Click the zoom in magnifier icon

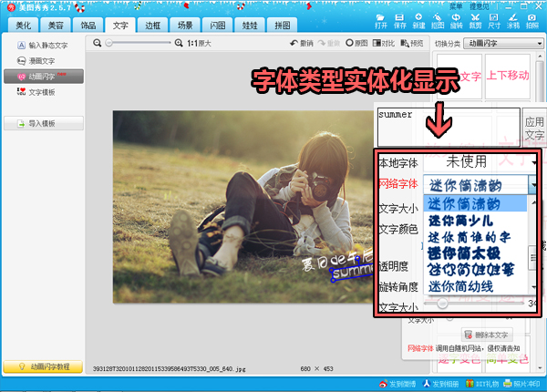(x=180, y=43)
